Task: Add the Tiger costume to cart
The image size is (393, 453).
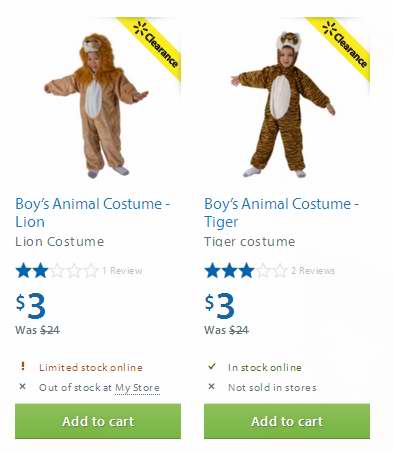Action: (x=287, y=421)
